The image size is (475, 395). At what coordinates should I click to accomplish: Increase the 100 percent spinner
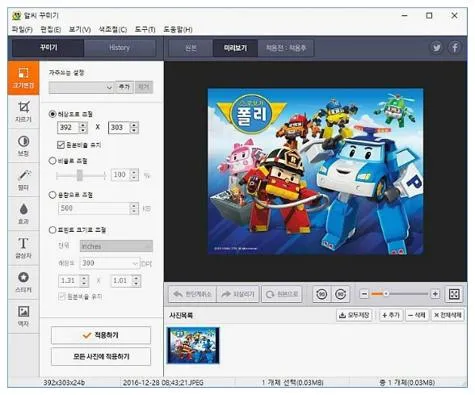tap(134, 172)
